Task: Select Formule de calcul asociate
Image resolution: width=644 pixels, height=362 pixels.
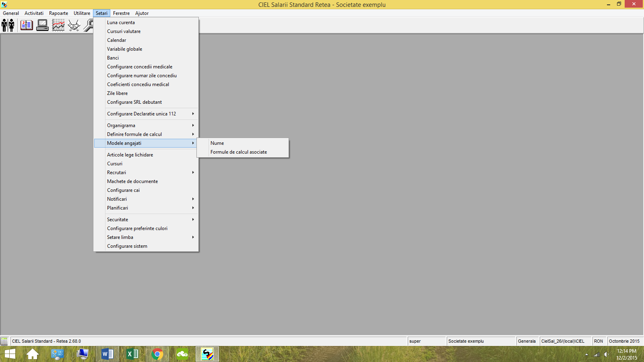Action: (243, 152)
